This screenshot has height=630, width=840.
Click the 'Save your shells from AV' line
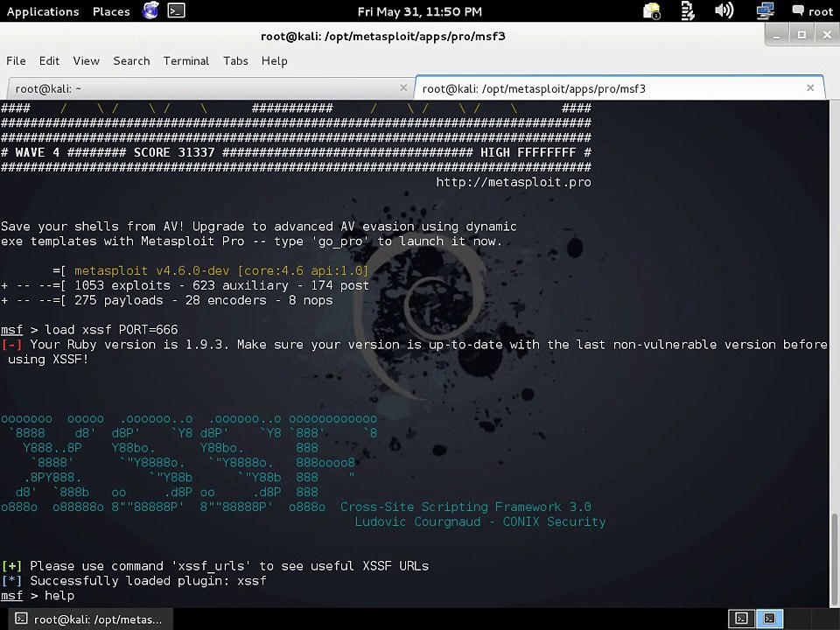click(x=259, y=227)
